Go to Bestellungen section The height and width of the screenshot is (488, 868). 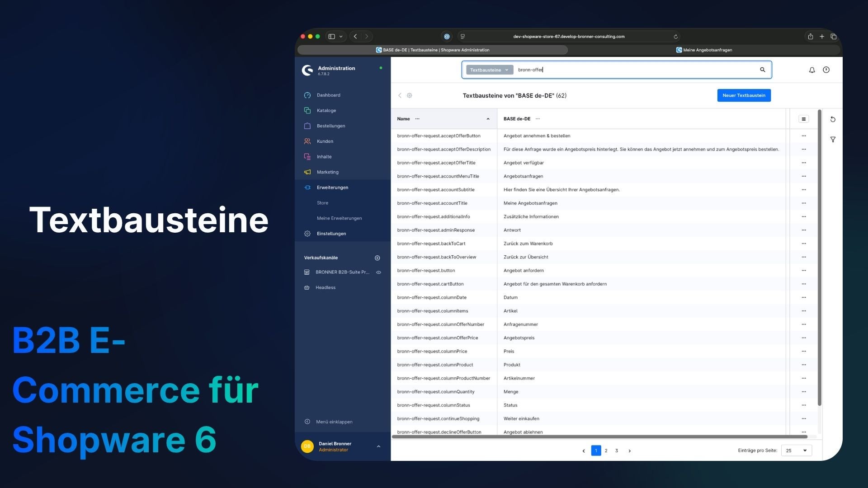pyautogui.click(x=330, y=126)
